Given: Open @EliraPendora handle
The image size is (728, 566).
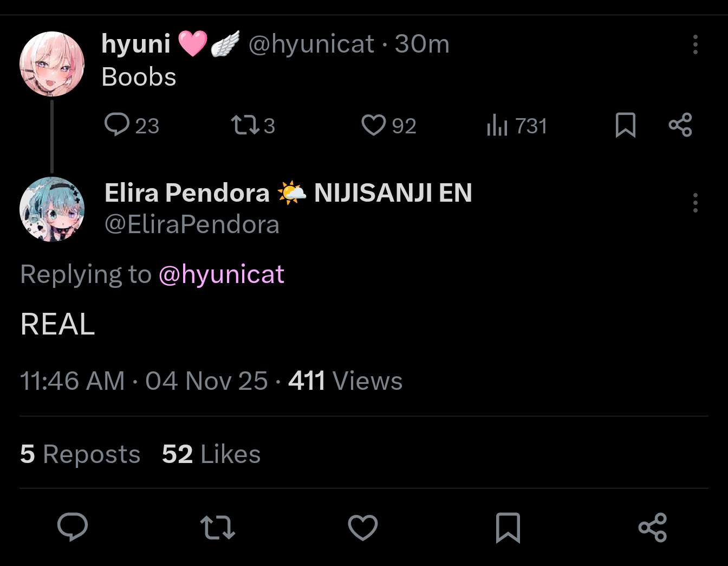Looking at the screenshot, I should [192, 224].
